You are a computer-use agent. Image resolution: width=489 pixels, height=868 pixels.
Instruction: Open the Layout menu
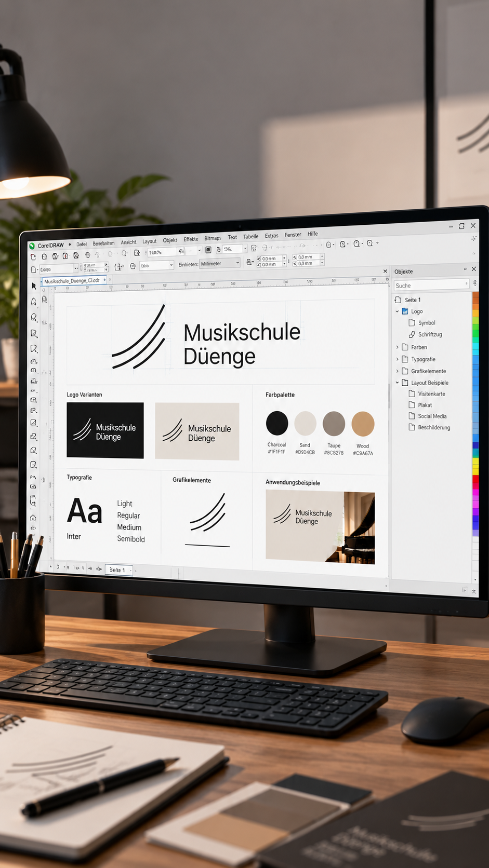click(x=149, y=241)
